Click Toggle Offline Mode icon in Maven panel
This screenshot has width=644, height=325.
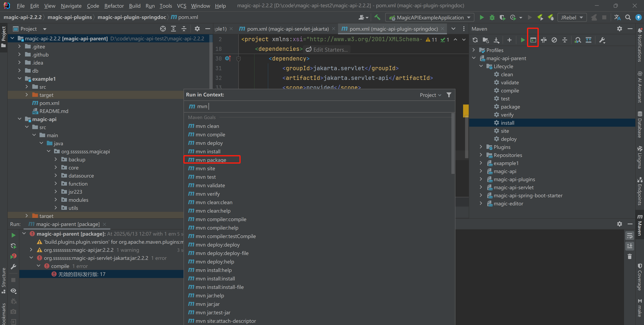(x=544, y=40)
